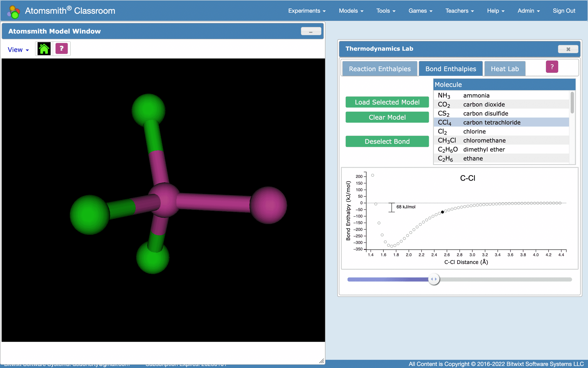Click the central carbon atom

(165, 200)
